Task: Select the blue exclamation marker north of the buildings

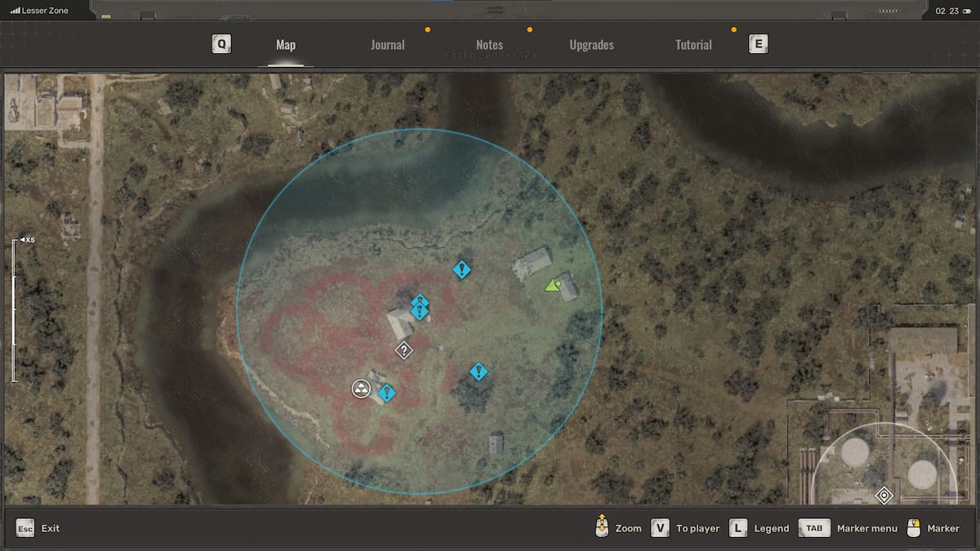Action: 461,269
